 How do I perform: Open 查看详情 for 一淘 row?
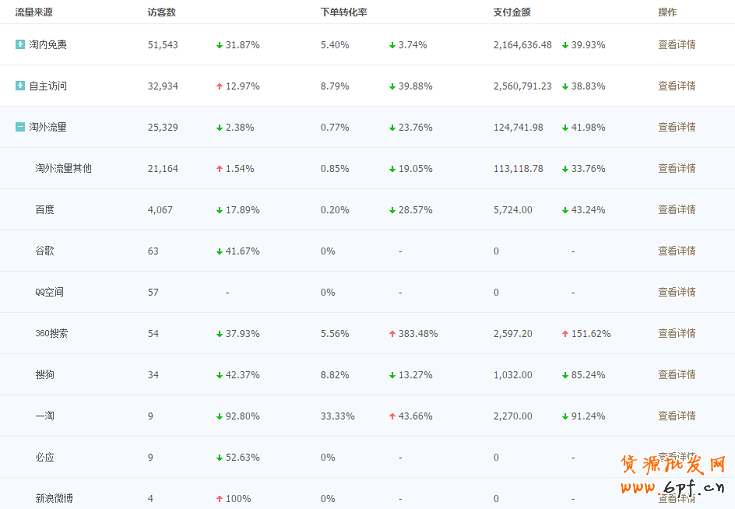(676, 416)
